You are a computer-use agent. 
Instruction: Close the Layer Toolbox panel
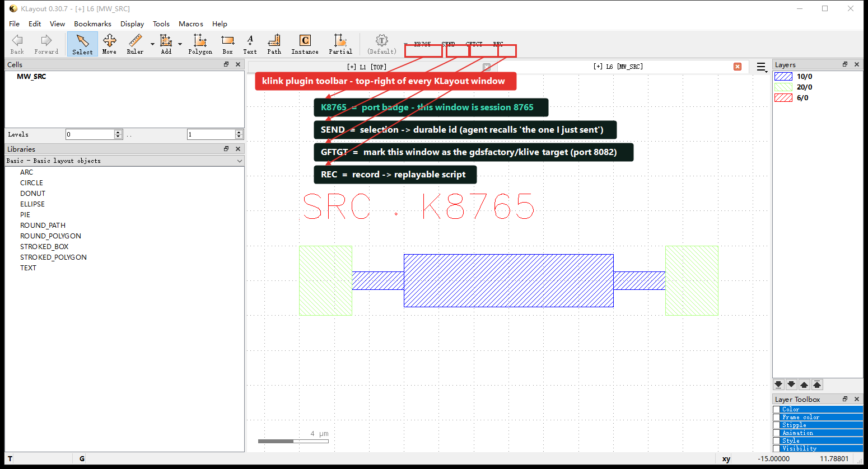click(857, 399)
